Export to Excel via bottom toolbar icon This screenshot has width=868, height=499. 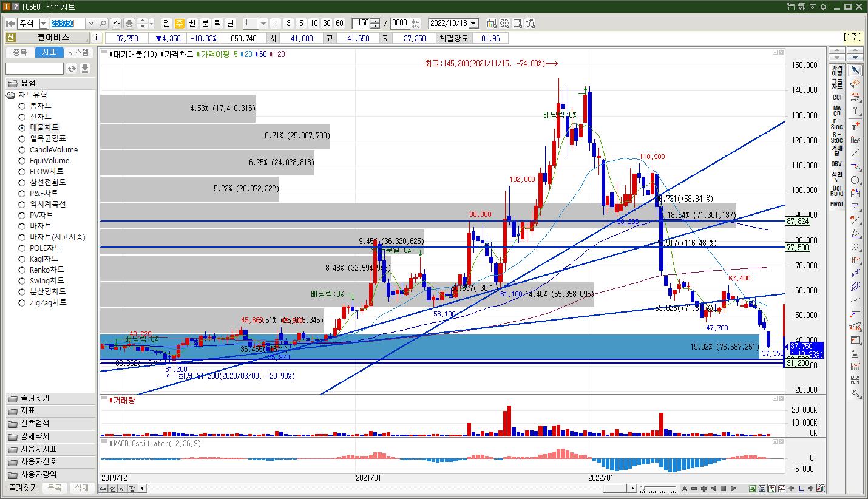coord(753,489)
